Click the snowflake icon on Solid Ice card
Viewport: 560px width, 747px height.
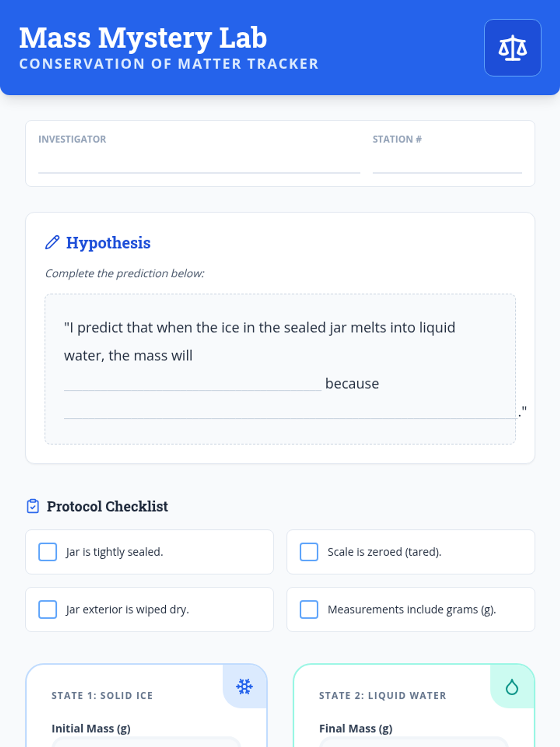coord(245,686)
